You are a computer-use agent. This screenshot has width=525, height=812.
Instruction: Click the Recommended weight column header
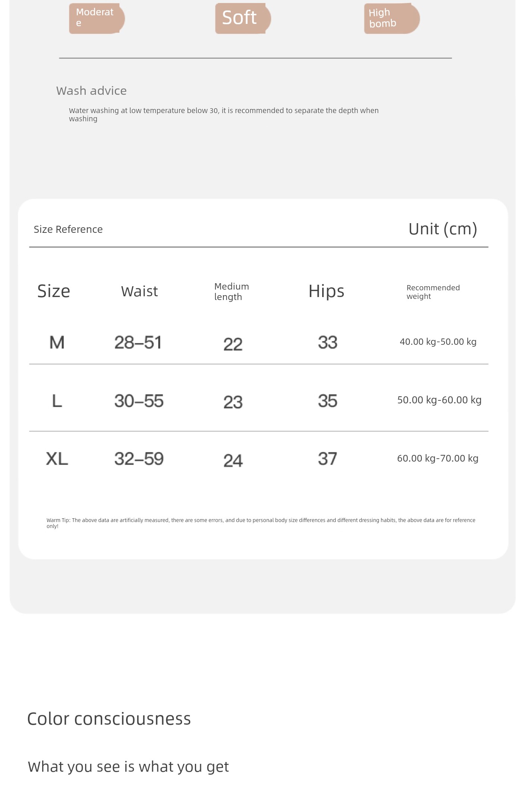433,292
